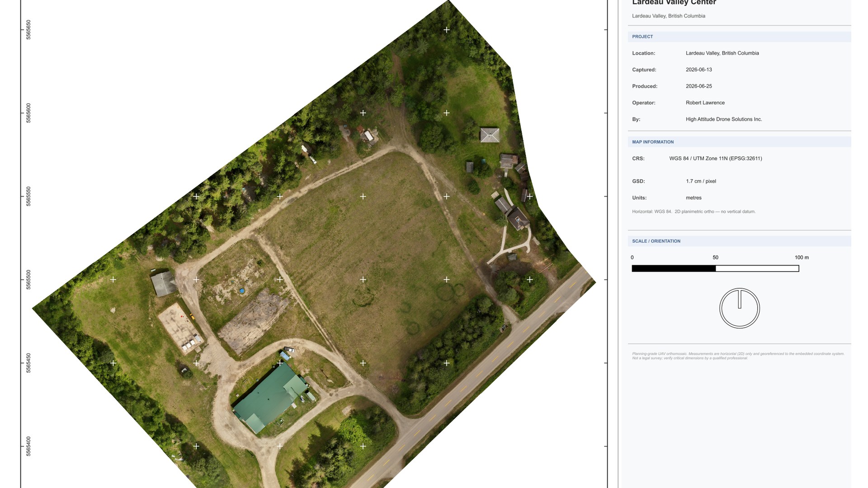Click the 100 m scale bar label
The image size is (868, 488).
click(x=802, y=258)
